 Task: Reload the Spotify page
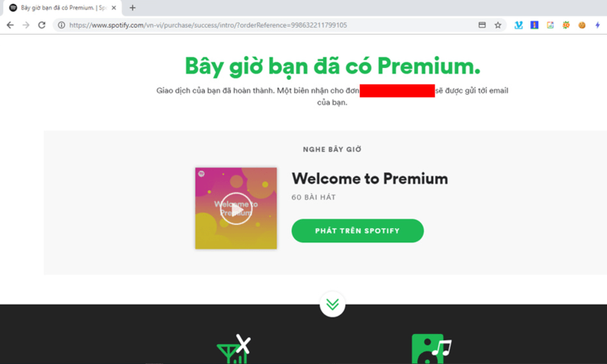point(42,25)
